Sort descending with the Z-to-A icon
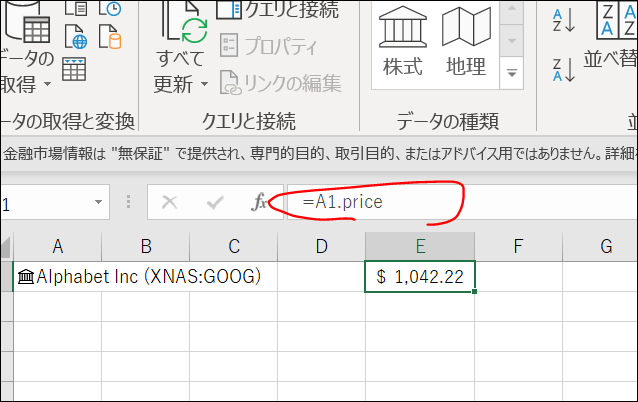Screen dimensions: 638x402 pyautogui.click(x=564, y=69)
